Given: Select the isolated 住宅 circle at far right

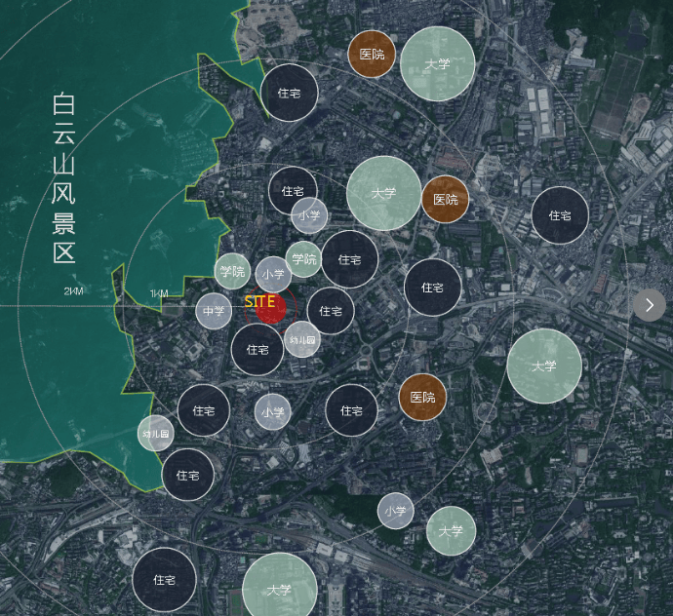Looking at the screenshot, I should tap(560, 215).
